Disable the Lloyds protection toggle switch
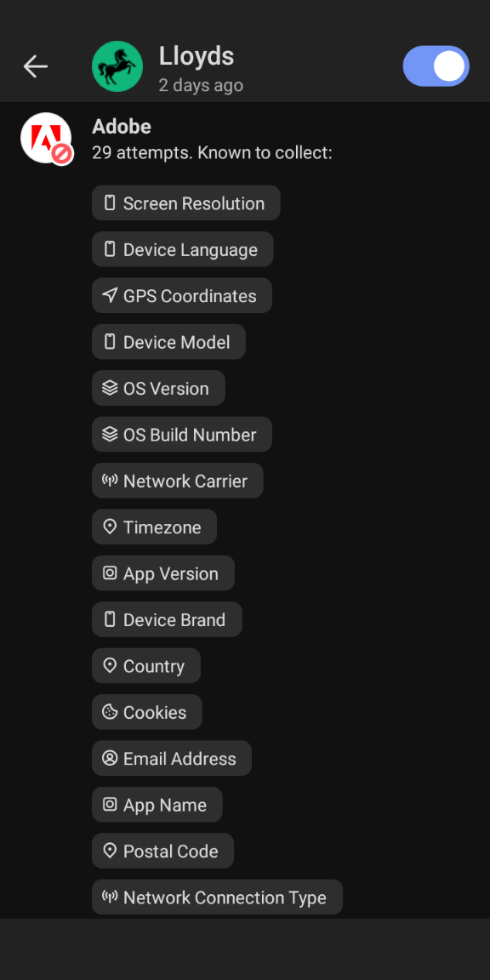The width and height of the screenshot is (490, 980). 436,66
